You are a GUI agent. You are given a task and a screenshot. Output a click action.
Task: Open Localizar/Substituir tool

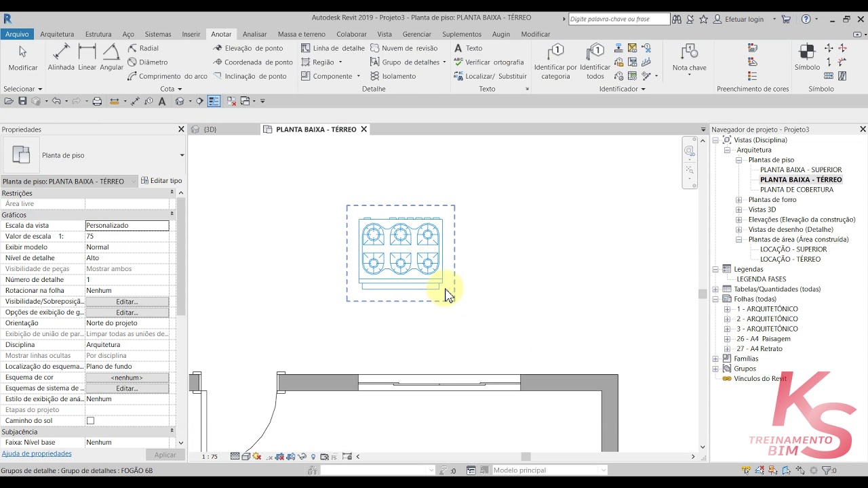pos(490,77)
